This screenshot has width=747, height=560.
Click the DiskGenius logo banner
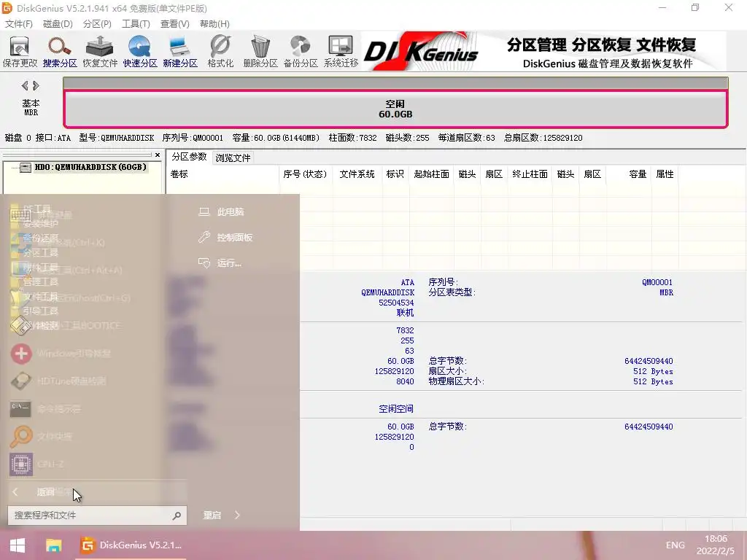421,52
